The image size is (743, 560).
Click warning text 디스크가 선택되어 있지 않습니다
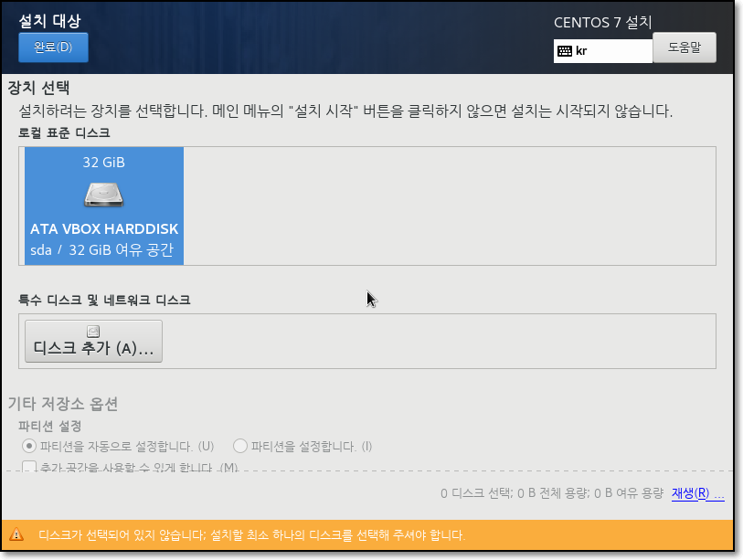pyautogui.click(x=251, y=535)
